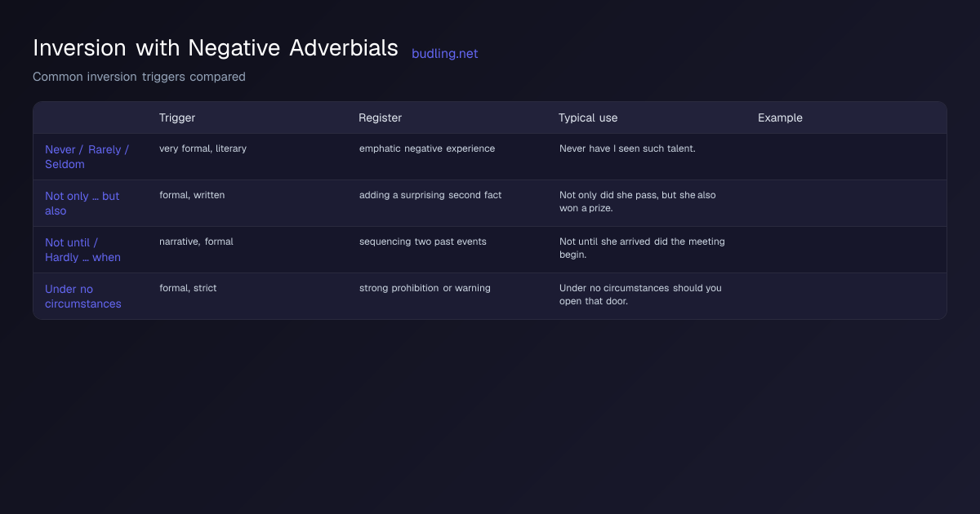Click the 'Not only did she pass' example
Viewport: 980px width, 514px height.
pos(638,202)
